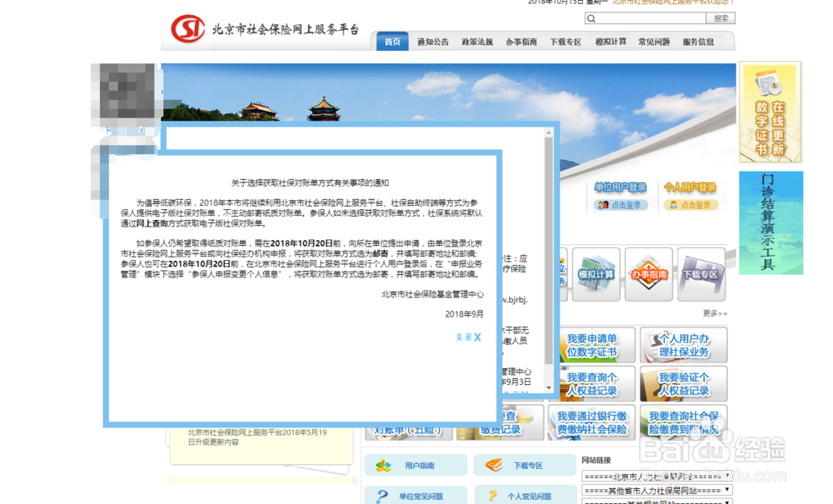This screenshot has height=504, width=833.
Task: Open the bottom 下载专区 button
Action: coord(525,465)
